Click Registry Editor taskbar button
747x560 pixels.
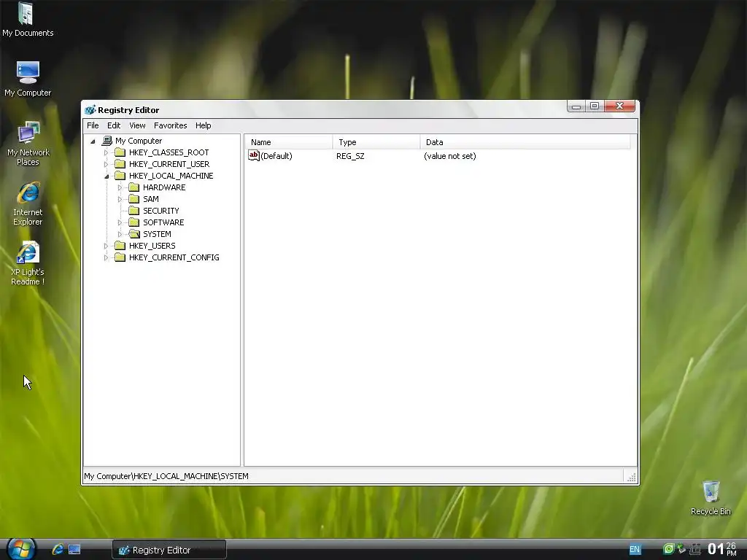pos(169,550)
